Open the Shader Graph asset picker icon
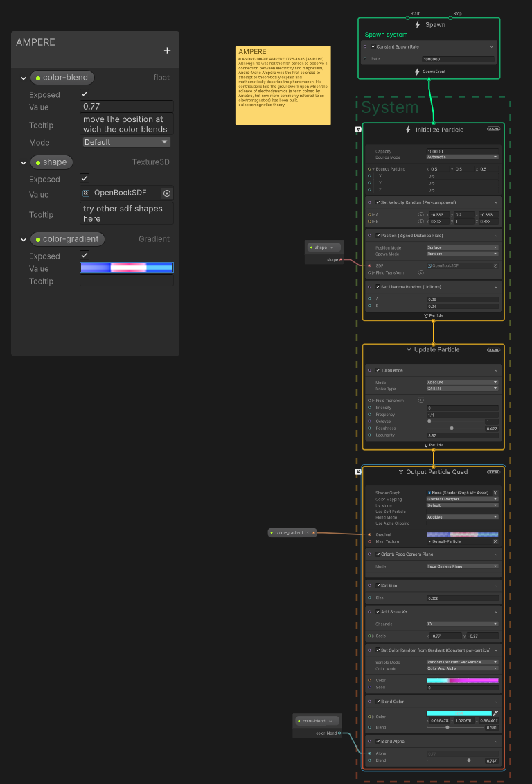This screenshot has height=784, width=532. coord(495,493)
